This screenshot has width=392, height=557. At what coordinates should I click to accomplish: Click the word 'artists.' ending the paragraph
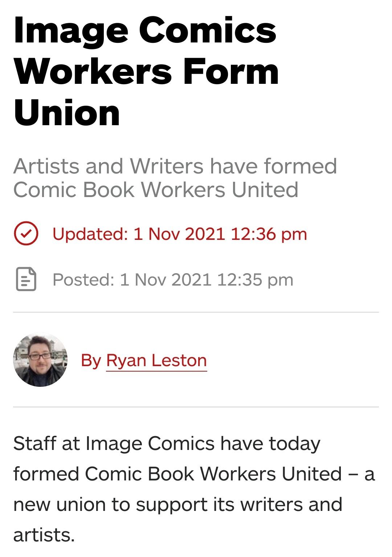44,535
